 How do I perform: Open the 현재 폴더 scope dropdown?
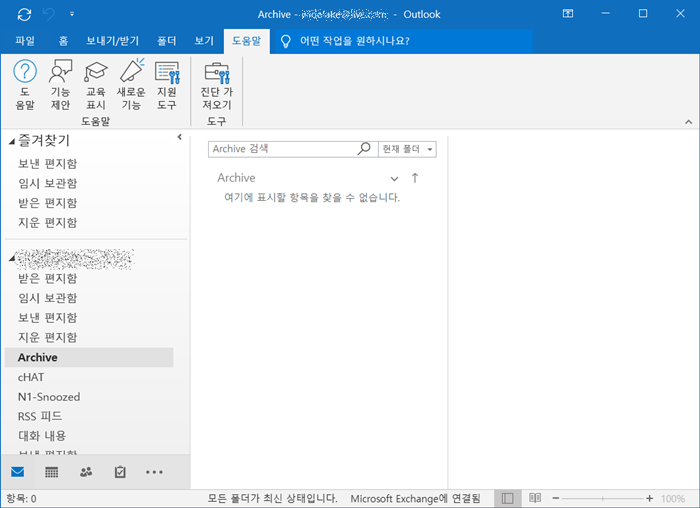pos(407,149)
